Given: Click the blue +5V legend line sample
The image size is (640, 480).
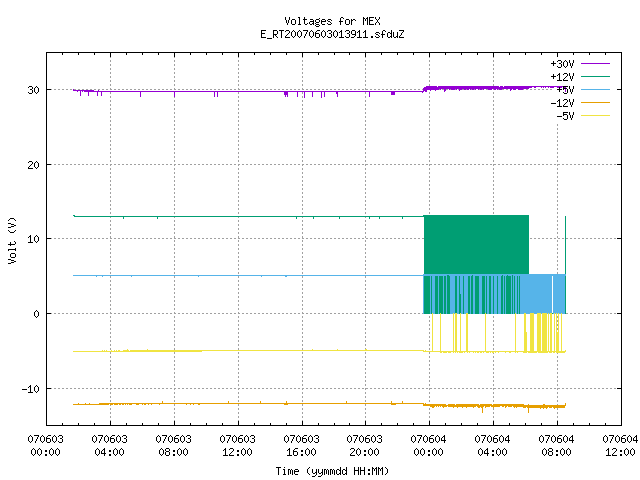Looking at the screenshot, I should click(595, 89).
